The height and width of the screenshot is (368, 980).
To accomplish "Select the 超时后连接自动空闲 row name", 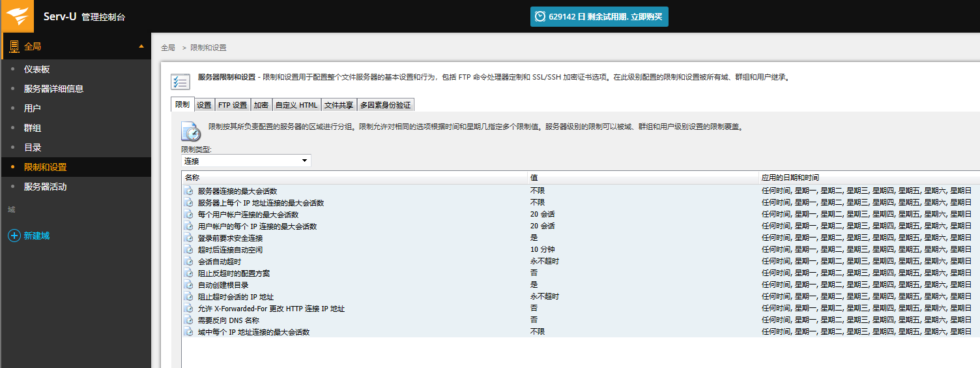I will pyautogui.click(x=230, y=250).
